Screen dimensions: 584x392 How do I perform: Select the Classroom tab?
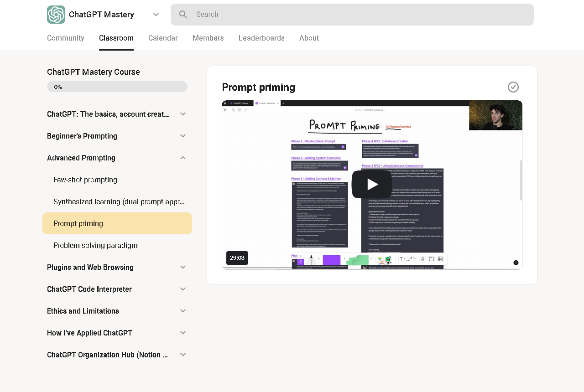[x=116, y=38]
